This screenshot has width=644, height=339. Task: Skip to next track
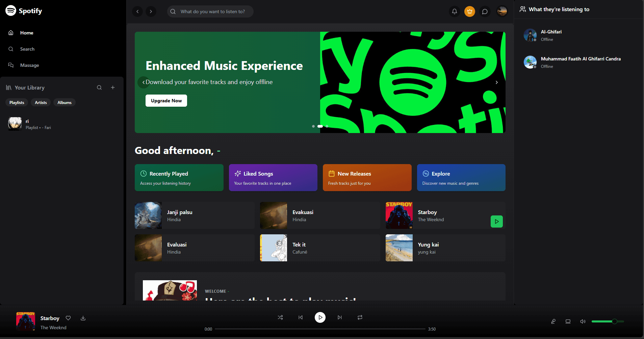tap(340, 317)
